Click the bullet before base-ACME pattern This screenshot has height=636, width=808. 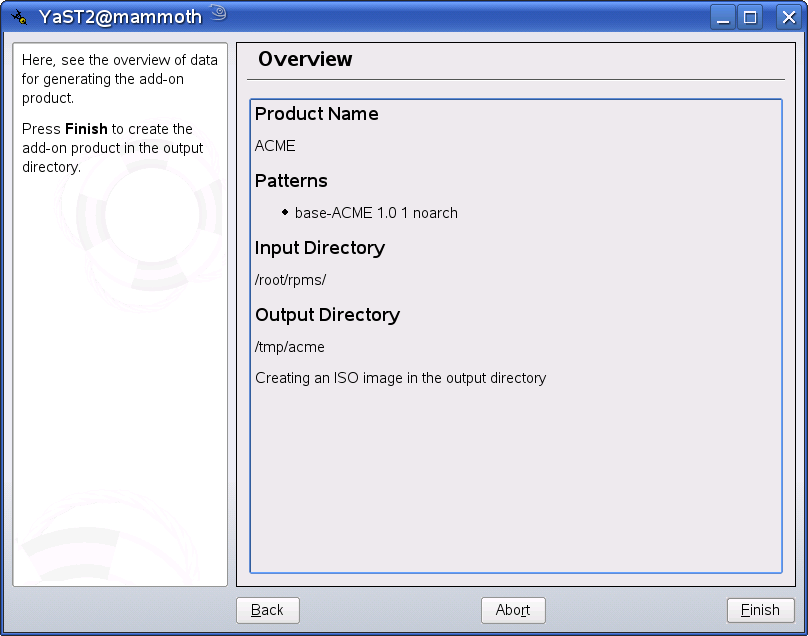click(285, 212)
